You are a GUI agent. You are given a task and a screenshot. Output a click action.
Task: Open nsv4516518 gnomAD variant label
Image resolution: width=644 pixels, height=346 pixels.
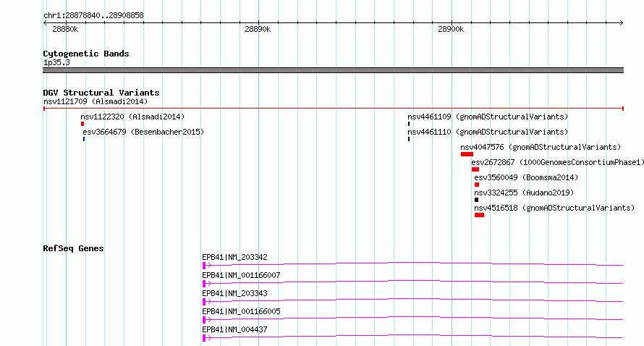pos(554,208)
